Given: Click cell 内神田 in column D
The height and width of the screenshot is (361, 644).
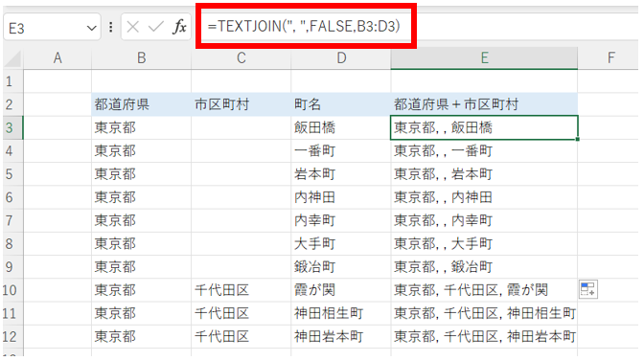Looking at the screenshot, I should coord(341,197).
